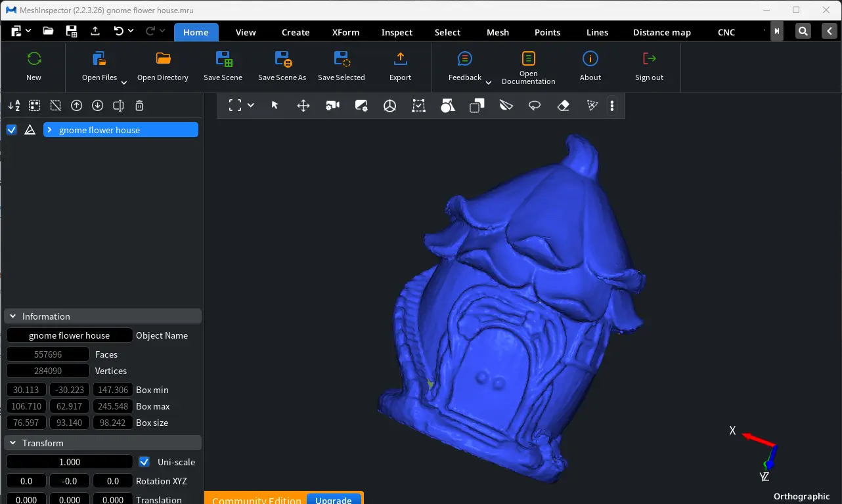This screenshot has height=504, width=842.
Task: Open the Inspect tab
Action: (x=397, y=32)
